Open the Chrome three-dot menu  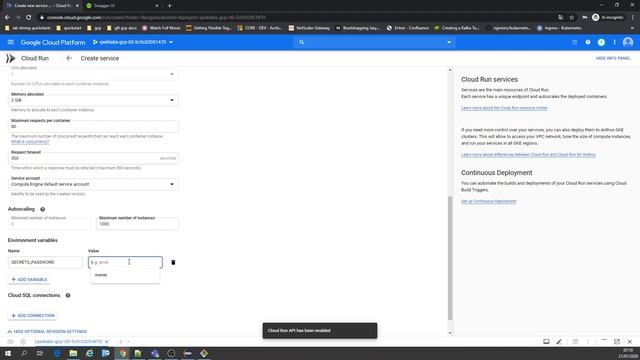[633, 17]
